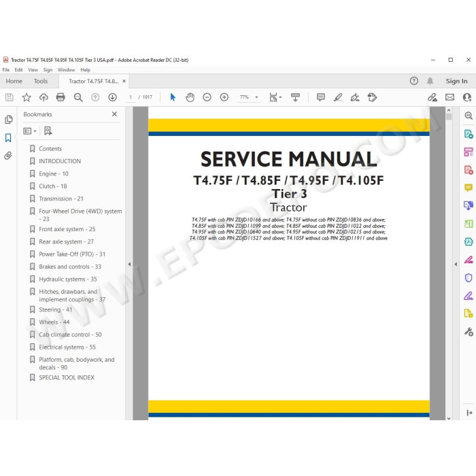Image resolution: width=476 pixels, height=476 pixels.
Task: Go to previous page arrow
Action: [x=95, y=97]
